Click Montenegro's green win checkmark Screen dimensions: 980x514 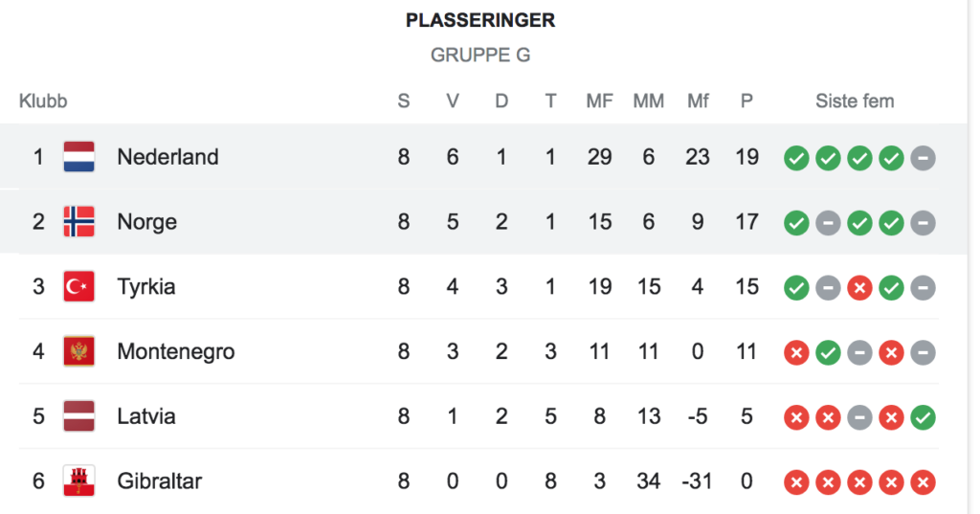click(828, 352)
